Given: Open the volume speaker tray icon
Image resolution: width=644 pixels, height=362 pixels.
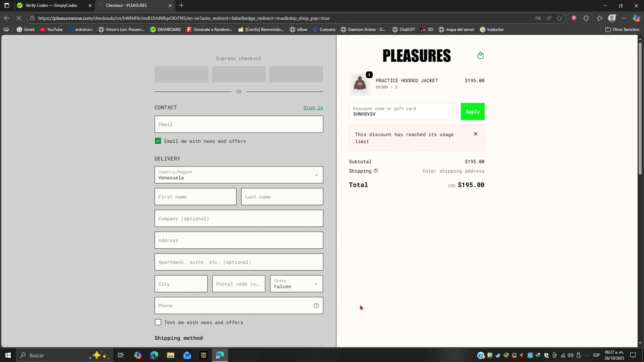Looking at the screenshot, I should [x=570, y=355].
